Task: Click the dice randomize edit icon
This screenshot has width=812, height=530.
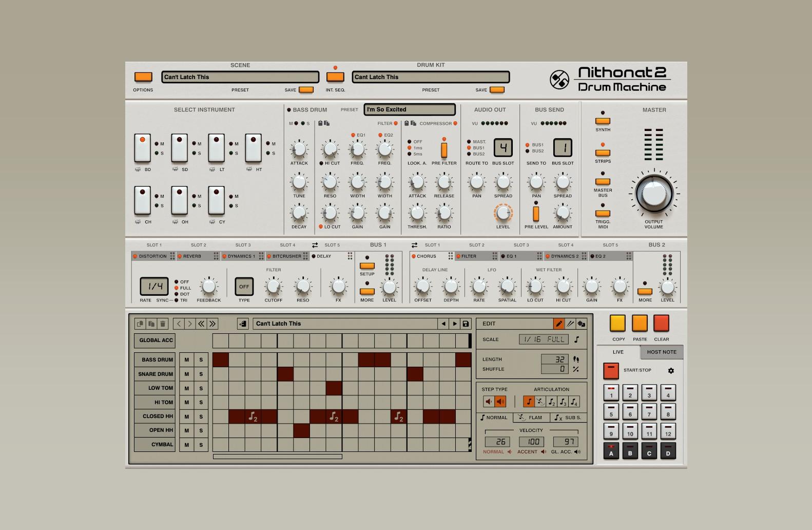Action: click(581, 324)
